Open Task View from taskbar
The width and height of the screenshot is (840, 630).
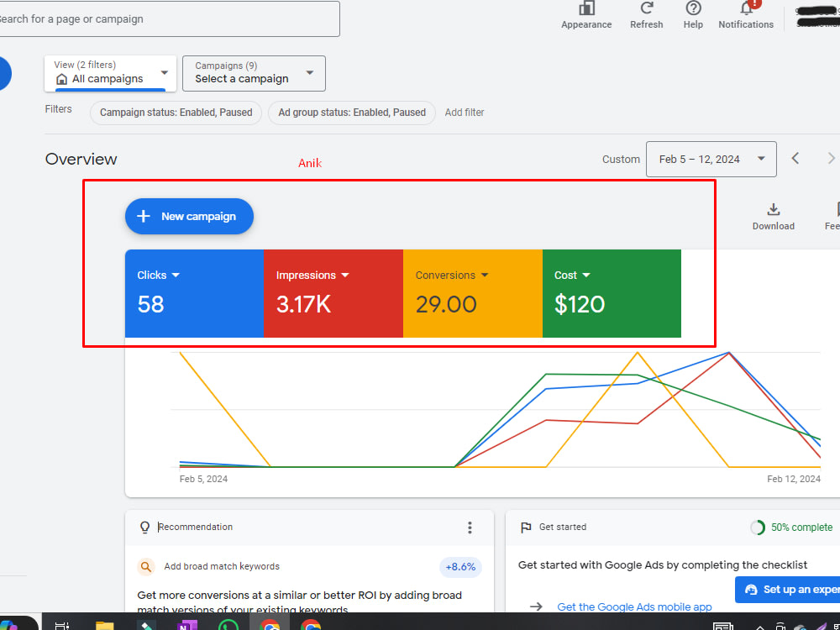pyautogui.click(x=63, y=625)
